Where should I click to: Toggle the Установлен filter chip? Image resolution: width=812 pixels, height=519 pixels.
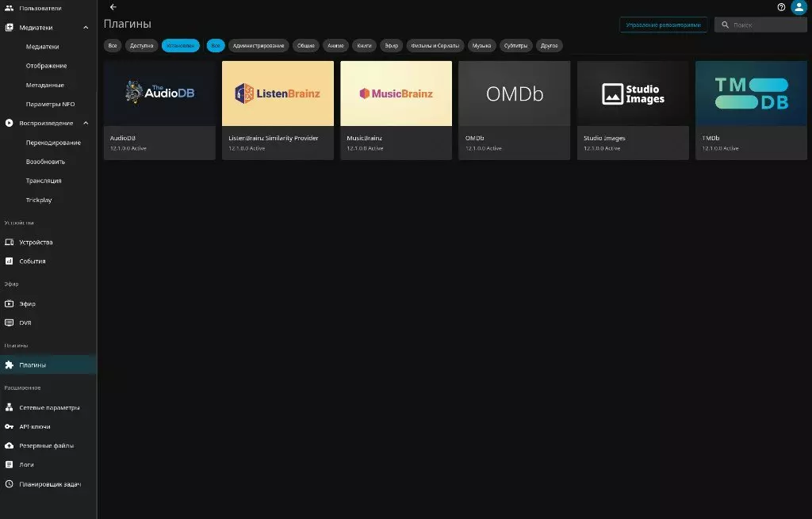click(x=180, y=45)
